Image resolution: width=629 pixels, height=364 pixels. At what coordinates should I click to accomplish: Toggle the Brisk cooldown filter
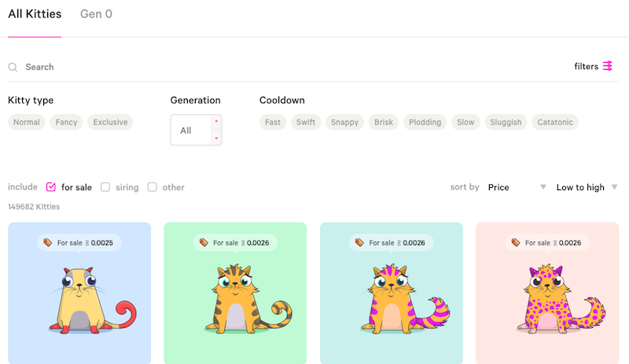point(384,122)
